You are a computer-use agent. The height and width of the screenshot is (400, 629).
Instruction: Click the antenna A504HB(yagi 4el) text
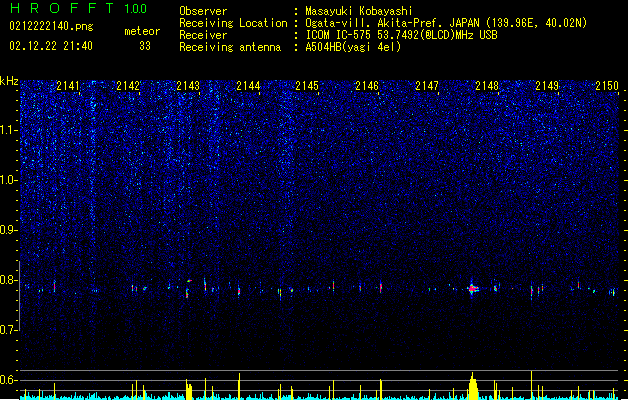(353, 47)
